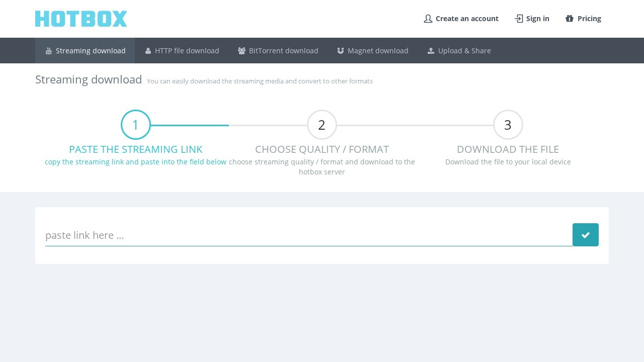This screenshot has width=644, height=362.
Task: Click the Sign in link text
Action: pos(537,19)
